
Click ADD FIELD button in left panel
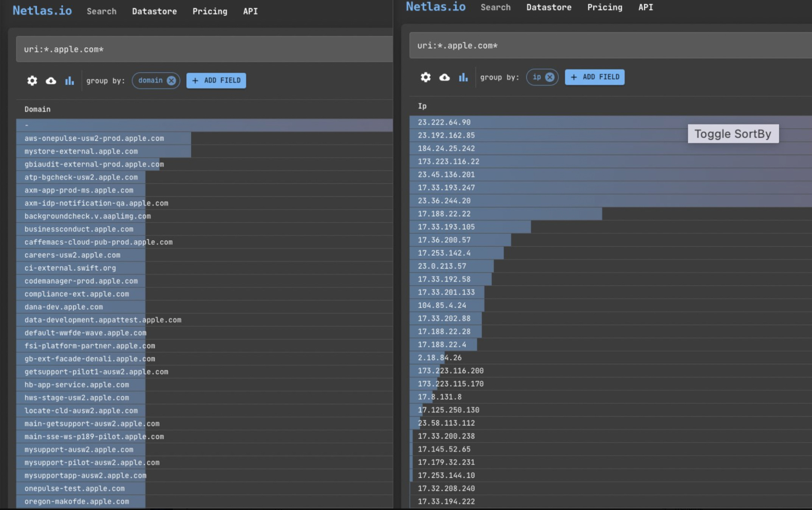point(216,81)
